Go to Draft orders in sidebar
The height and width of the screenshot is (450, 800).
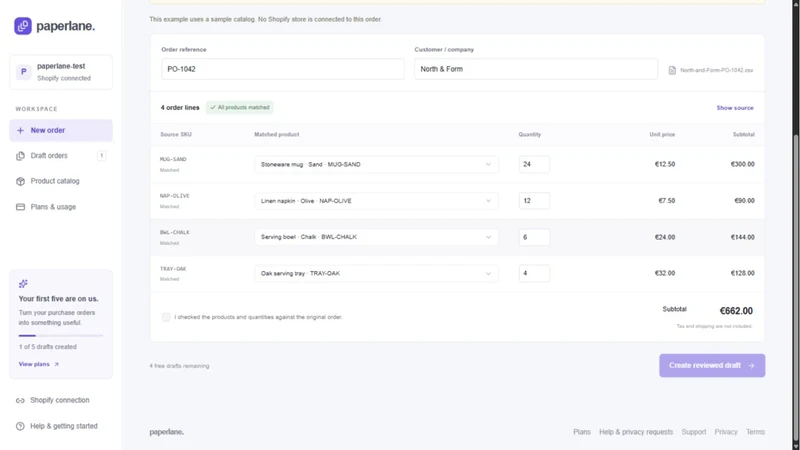[x=61, y=156]
